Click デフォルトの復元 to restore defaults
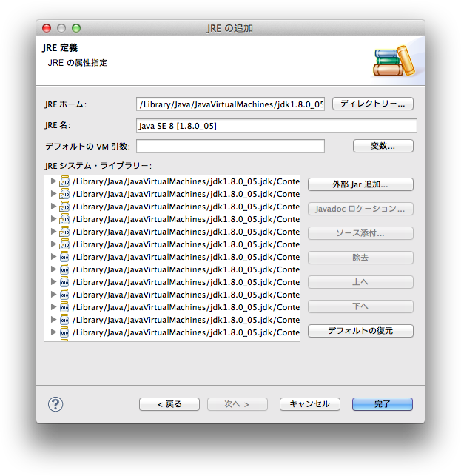The height and width of the screenshot is (476, 461). click(360, 331)
